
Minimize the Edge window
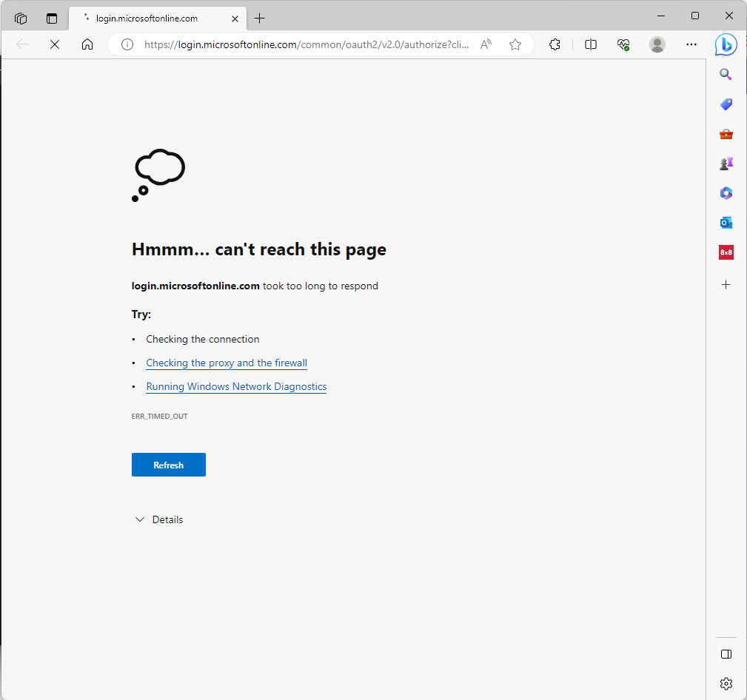tap(661, 16)
